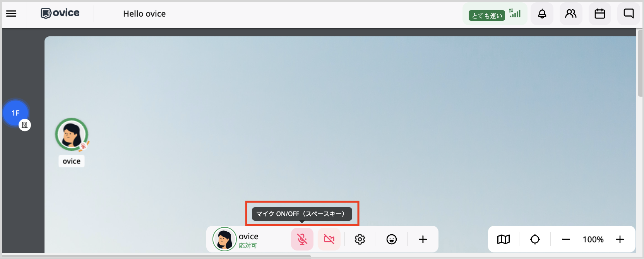
Task: Click the vertical scrollbar
Action: point(640,64)
